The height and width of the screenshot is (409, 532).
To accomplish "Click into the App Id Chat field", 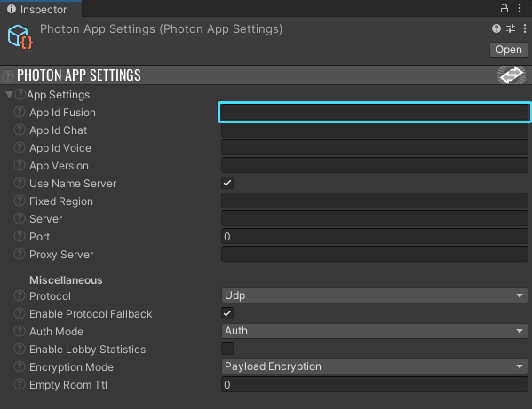I will 375,130.
